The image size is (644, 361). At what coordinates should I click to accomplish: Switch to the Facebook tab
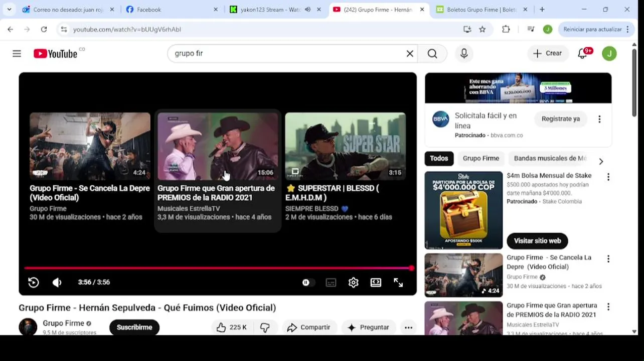[172, 10]
